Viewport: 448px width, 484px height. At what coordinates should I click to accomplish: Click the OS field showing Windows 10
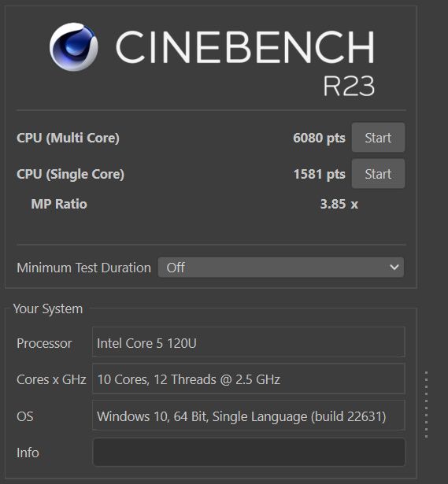(x=249, y=416)
